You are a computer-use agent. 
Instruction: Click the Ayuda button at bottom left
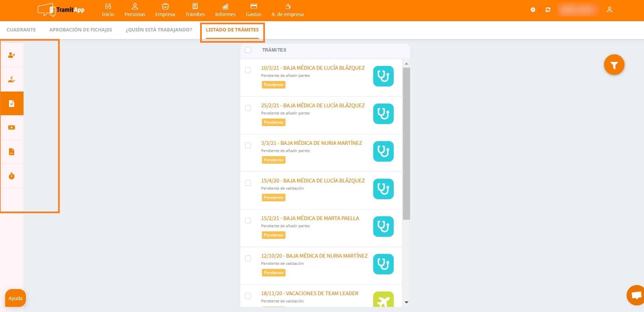point(15,298)
